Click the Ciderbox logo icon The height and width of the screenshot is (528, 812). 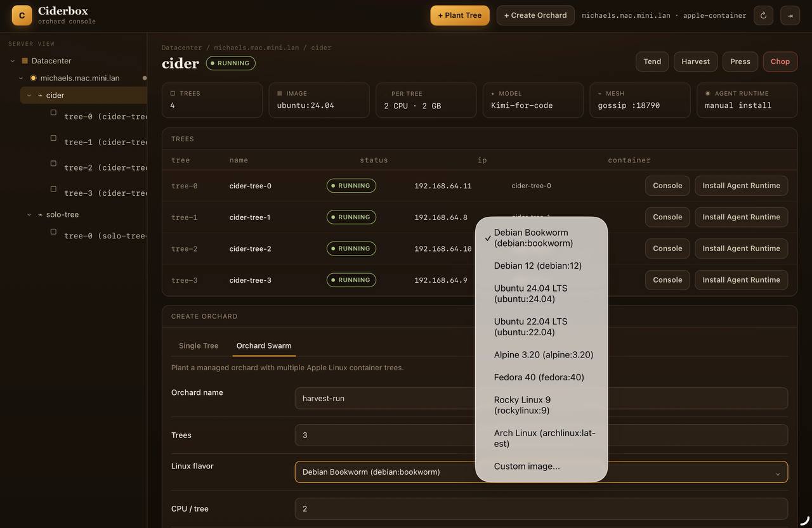click(x=22, y=15)
